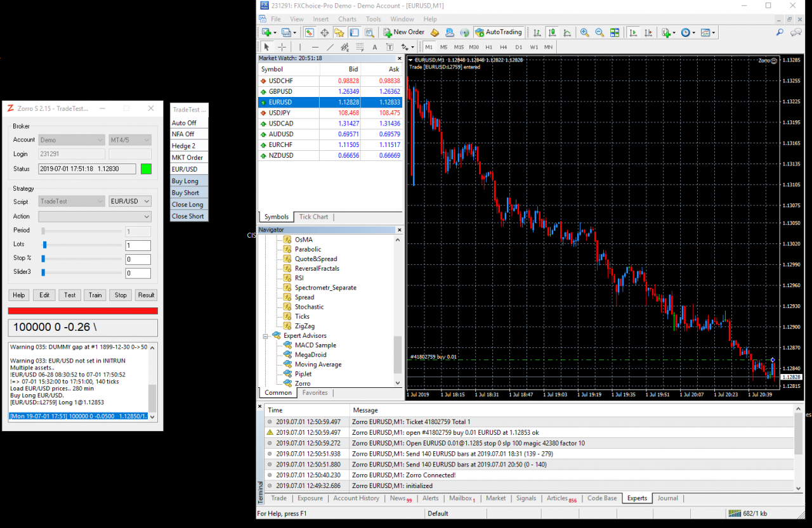The width and height of the screenshot is (812, 528).
Task: Open the Action dropdown in Zorro
Action: click(x=95, y=217)
